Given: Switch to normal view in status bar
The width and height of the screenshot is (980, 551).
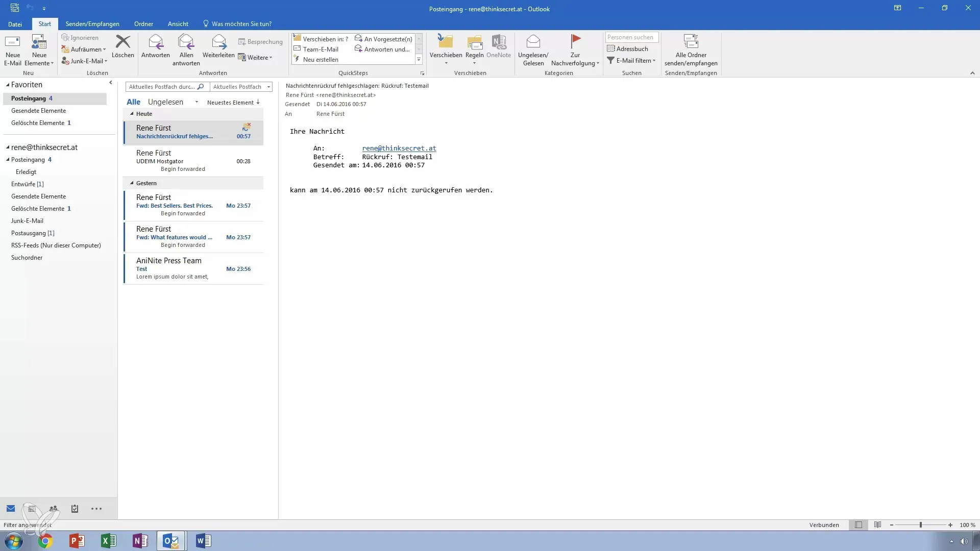Looking at the screenshot, I should click(x=859, y=525).
